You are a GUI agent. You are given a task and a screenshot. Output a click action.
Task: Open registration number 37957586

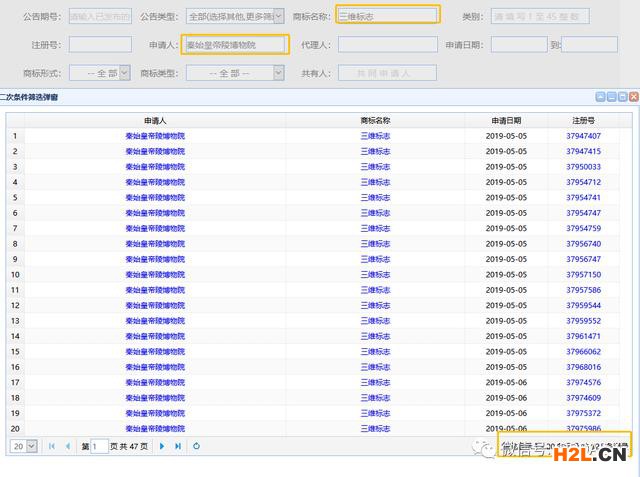[583, 290]
